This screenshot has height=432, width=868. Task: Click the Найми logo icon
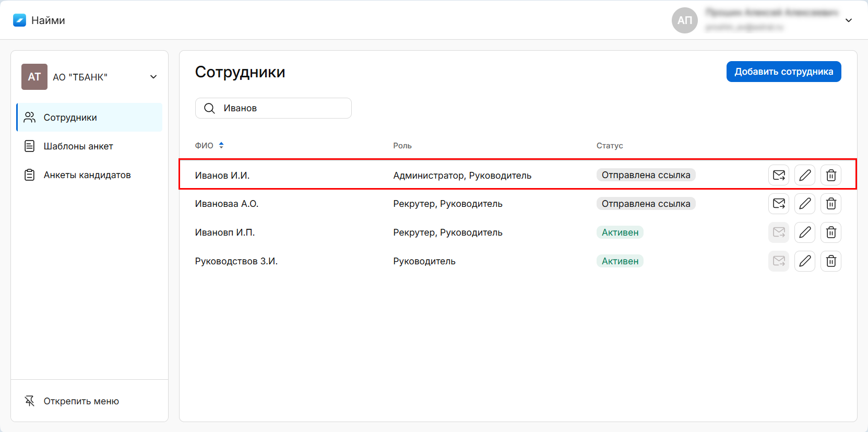tap(19, 20)
